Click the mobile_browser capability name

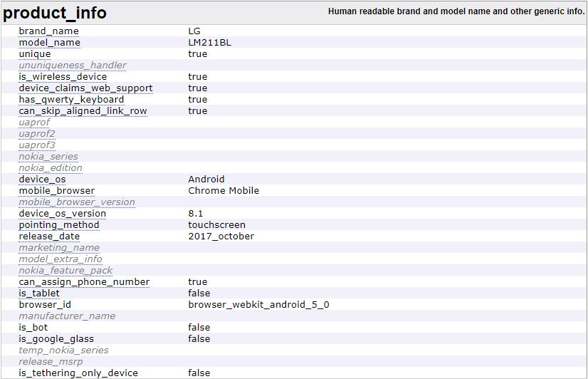tap(56, 191)
